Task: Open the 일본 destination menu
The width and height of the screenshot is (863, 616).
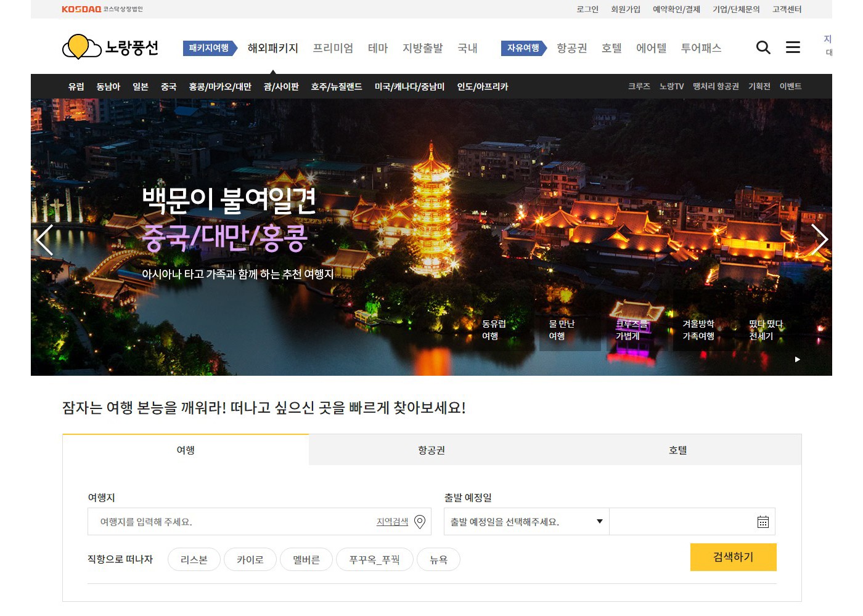Action: tap(141, 87)
